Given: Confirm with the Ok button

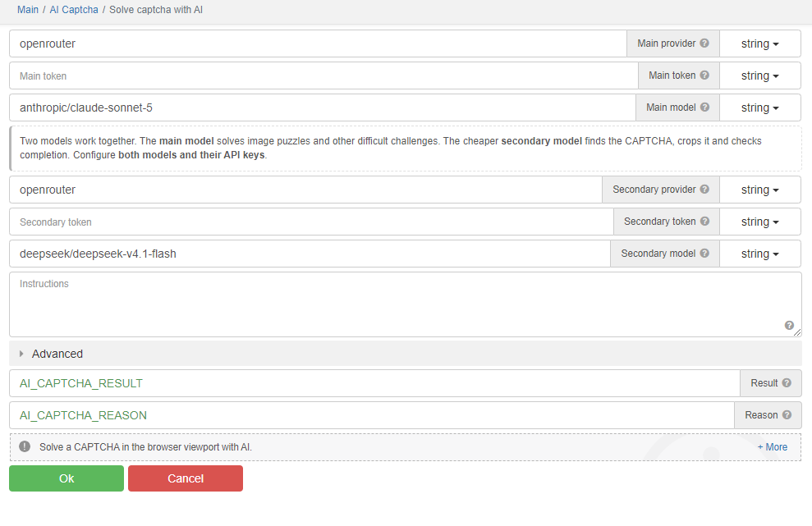Looking at the screenshot, I should [x=67, y=478].
